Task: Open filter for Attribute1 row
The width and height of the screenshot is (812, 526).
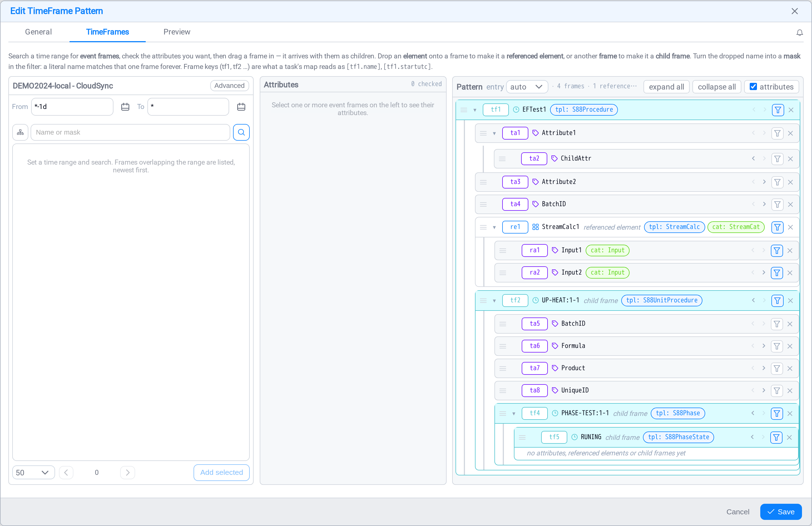Action: tap(777, 133)
